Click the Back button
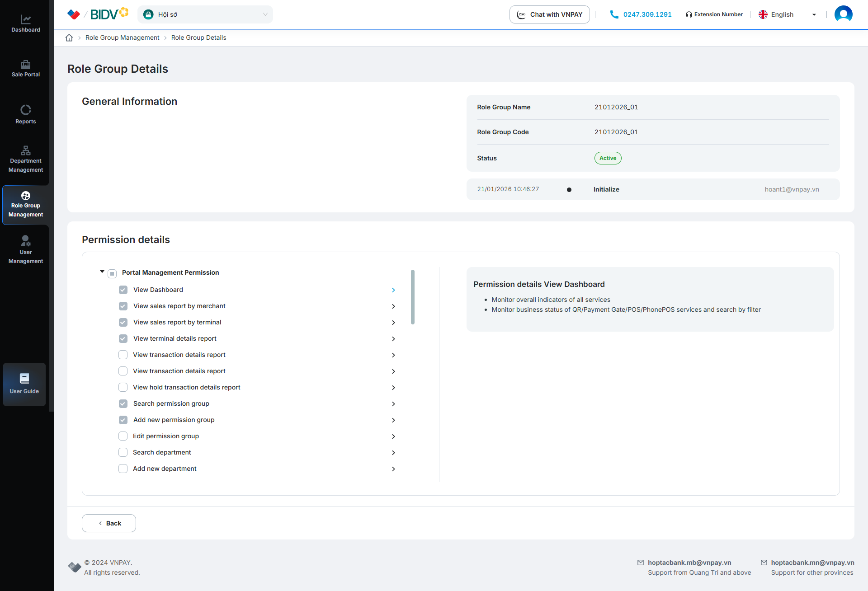The height and width of the screenshot is (591, 868). 109,523
